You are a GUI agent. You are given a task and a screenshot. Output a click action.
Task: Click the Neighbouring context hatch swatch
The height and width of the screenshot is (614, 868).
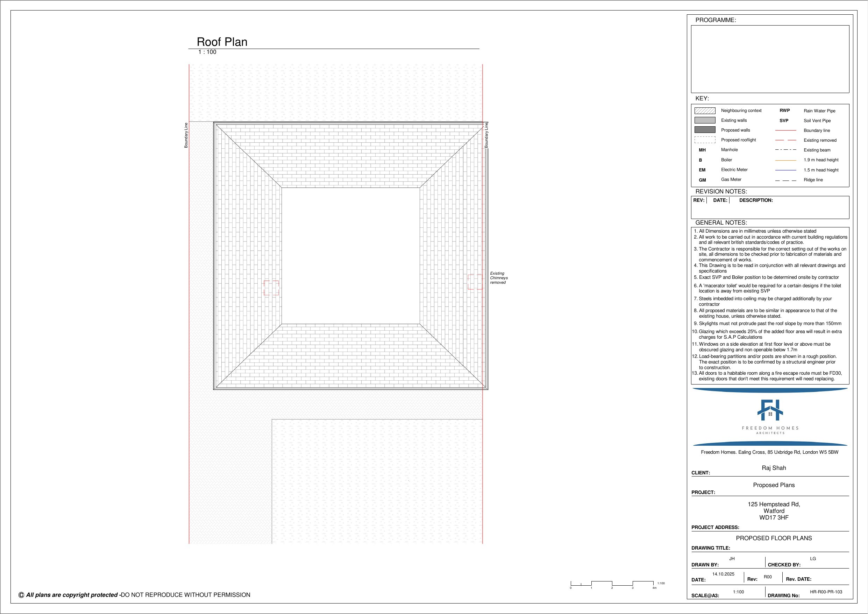(x=705, y=111)
